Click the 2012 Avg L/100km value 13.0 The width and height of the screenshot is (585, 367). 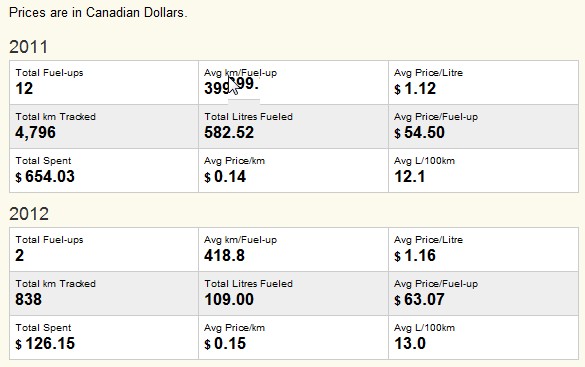pos(410,344)
